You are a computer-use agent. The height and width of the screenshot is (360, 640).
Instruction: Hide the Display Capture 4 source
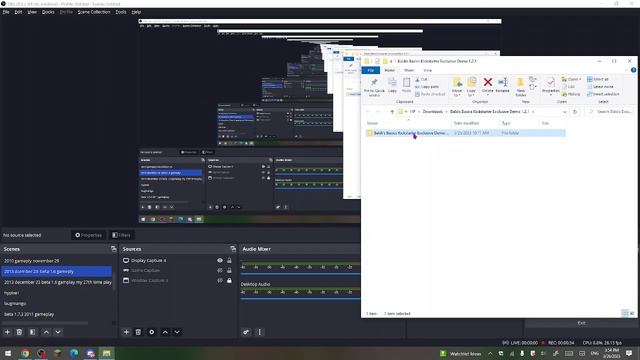click(220, 260)
